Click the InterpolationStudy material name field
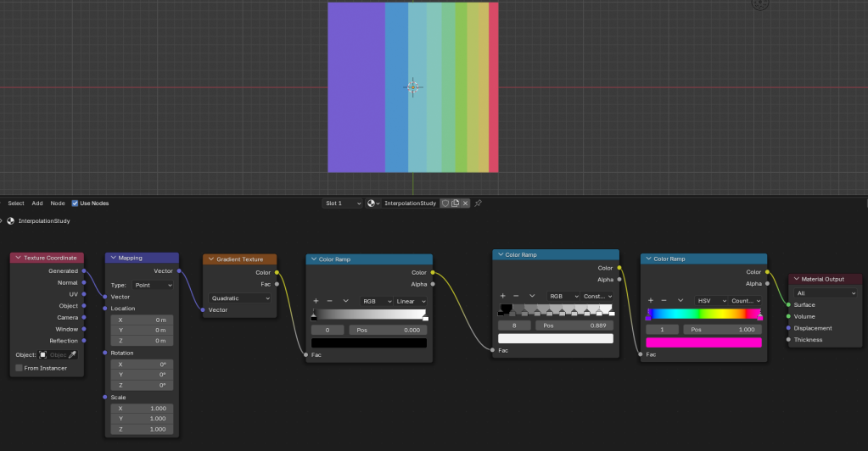 411,203
